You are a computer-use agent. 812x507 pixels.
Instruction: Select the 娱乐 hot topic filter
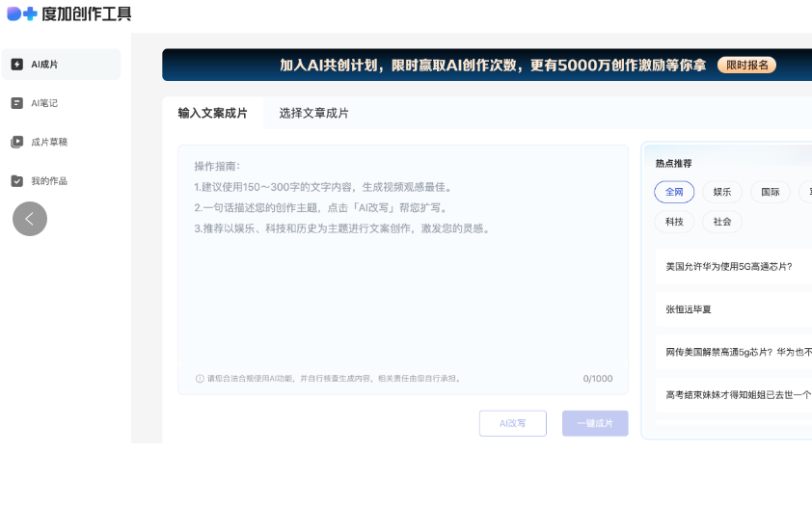point(722,192)
